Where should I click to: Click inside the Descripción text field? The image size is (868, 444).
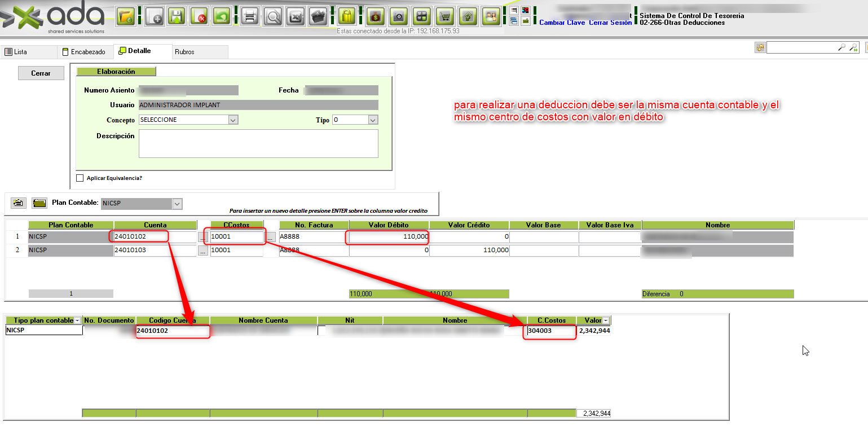[x=258, y=144]
